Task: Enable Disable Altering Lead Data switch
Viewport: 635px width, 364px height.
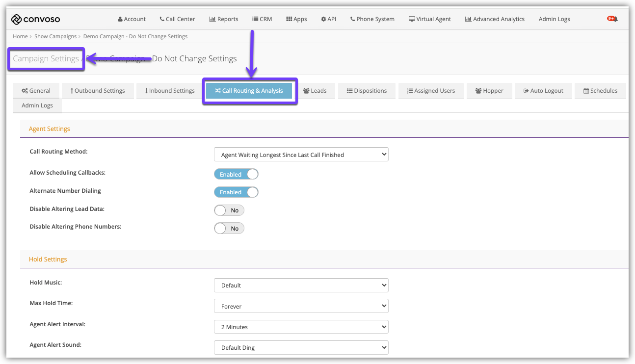Action: point(229,210)
